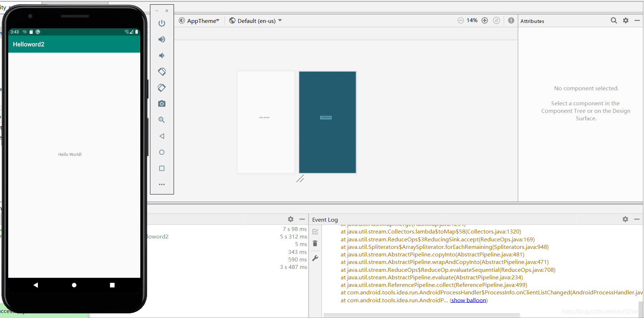Click Spliterators.java:948 stack trace line

click(445, 247)
